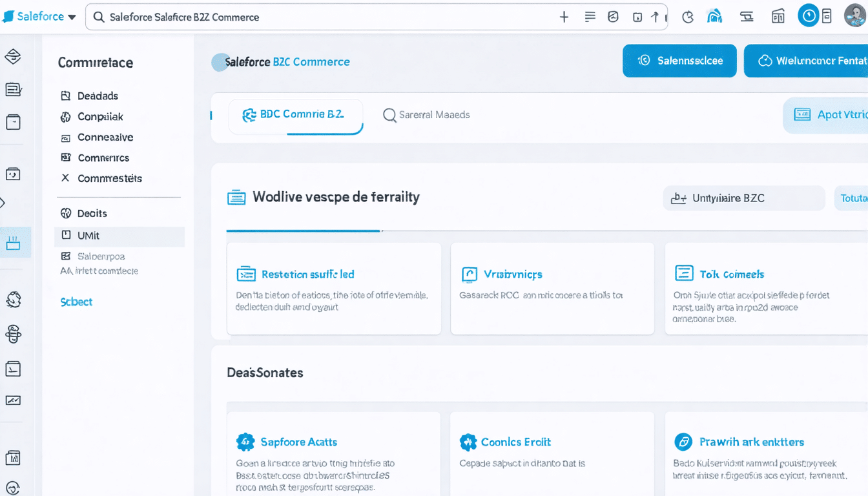Click the blue clock icon in header

tap(808, 15)
